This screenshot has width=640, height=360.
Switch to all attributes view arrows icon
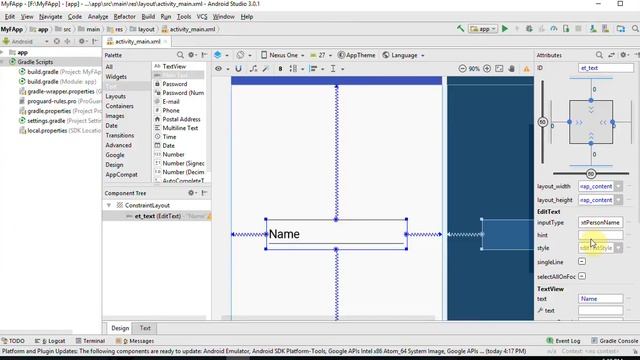pos(611,55)
